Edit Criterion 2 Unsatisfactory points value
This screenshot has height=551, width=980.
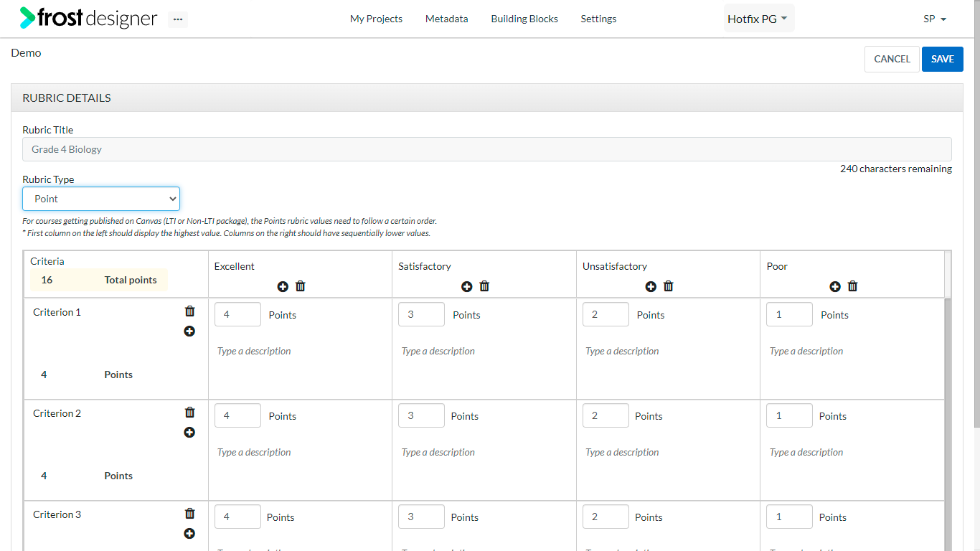[606, 415]
